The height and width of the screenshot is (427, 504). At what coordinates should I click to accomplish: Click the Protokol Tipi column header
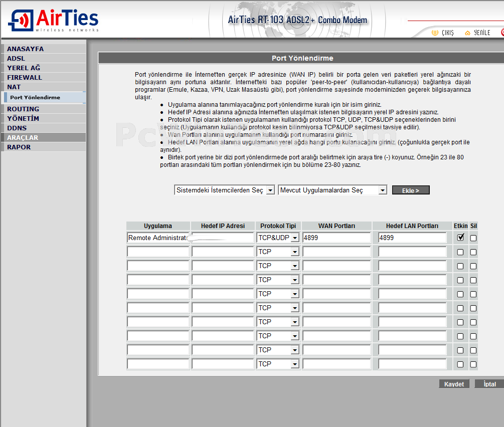point(278,226)
